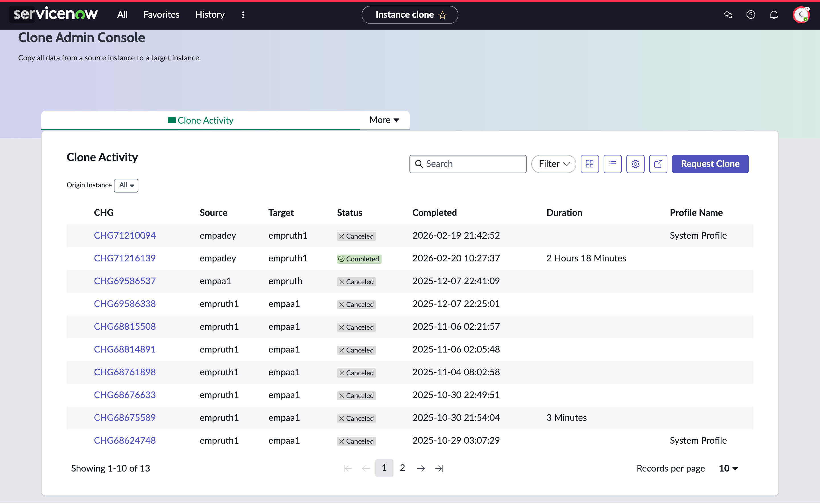Image resolution: width=820 pixels, height=504 pixels.
Task: Open change record CHG69586338
Action: 125,304
